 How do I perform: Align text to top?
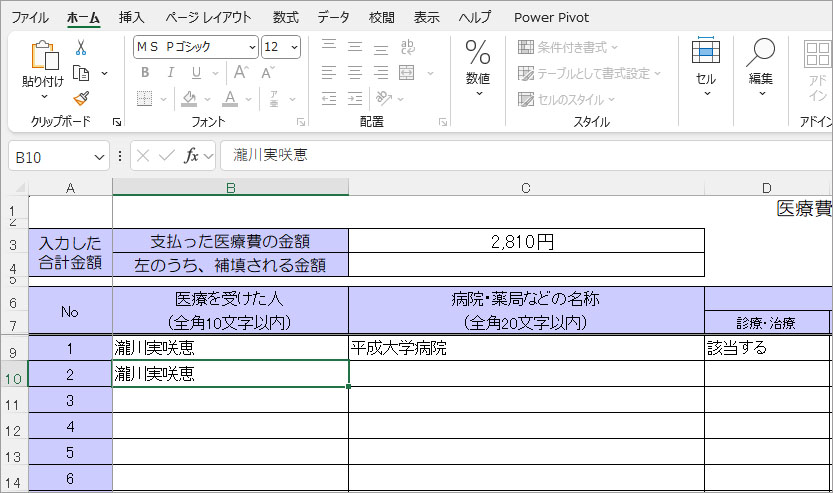pos(329,46)
